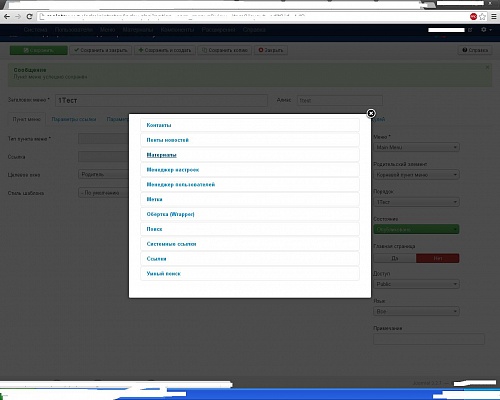Click the 1Тест menu title field
The height and width of the screenshot is (400, 500).
tap(161, 100)
